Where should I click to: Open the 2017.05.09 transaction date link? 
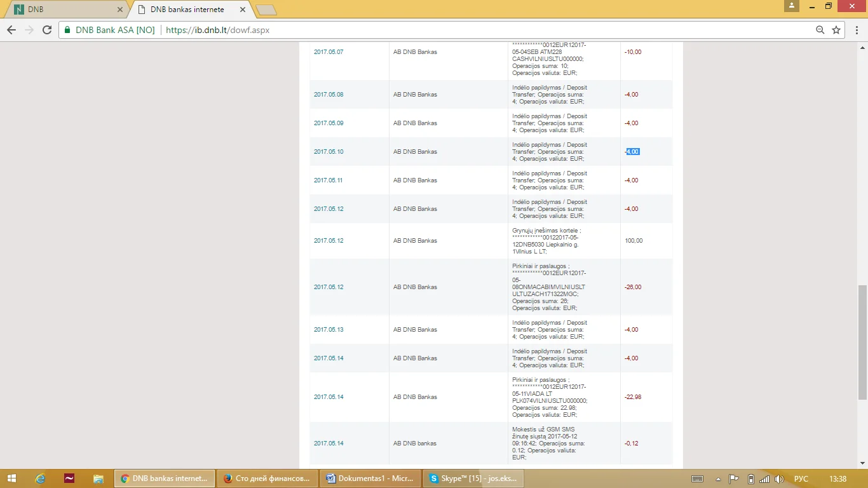[x=329, y=123]
